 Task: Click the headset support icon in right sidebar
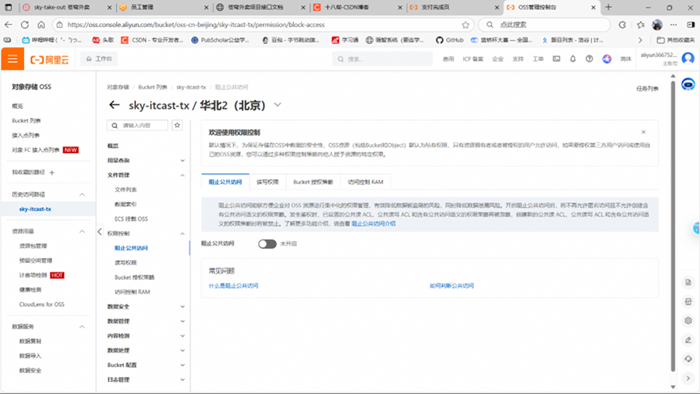point(688,359)
